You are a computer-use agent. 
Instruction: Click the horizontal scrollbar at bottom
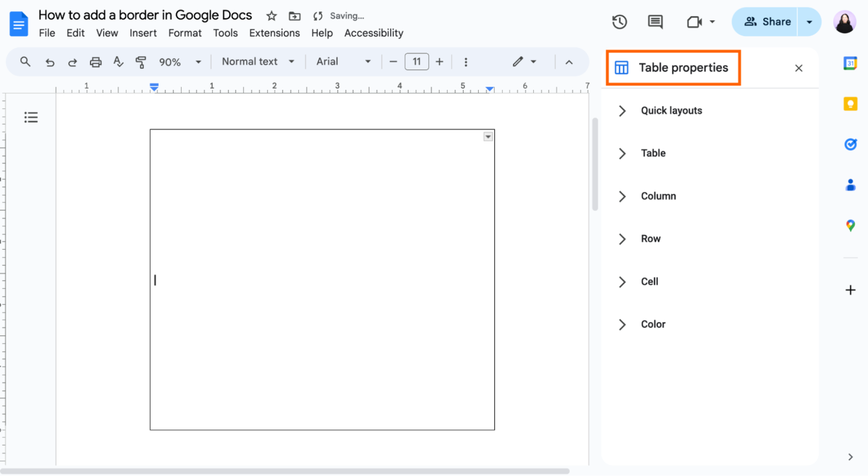pyautogui.click(x=285, y=471)
